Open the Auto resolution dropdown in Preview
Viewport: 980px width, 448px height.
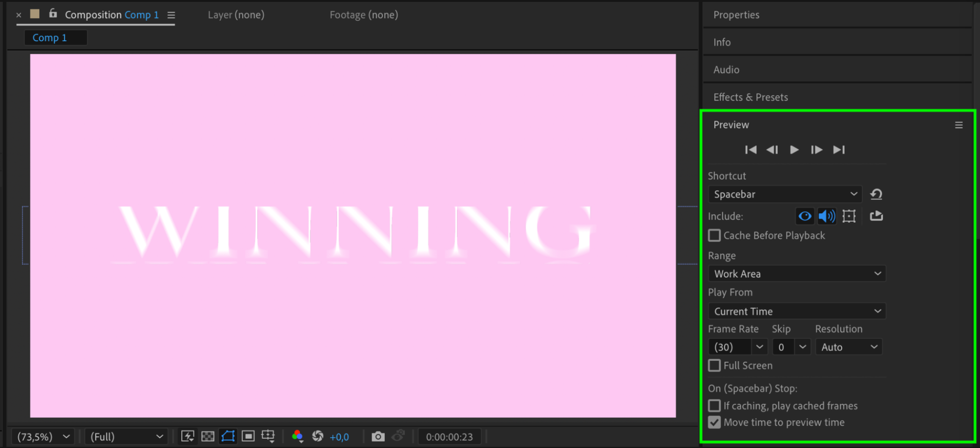click(x=849, y=347)
